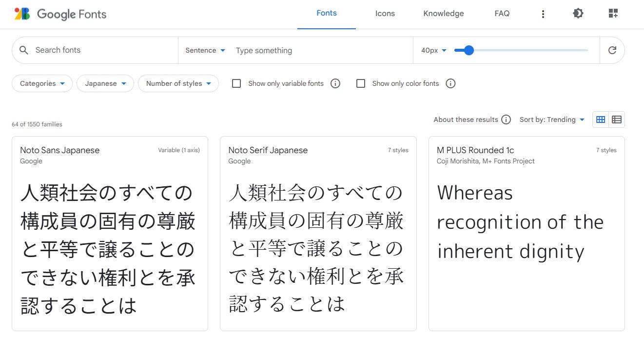Click the font size slider handle
644x338 pixels.
pyautogui.click(x=469, y=50)
